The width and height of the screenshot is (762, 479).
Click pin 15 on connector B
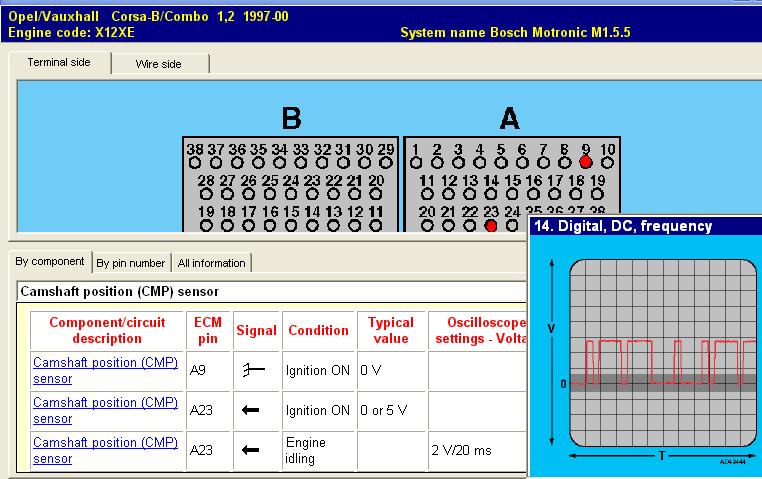(x=291, y=225)
